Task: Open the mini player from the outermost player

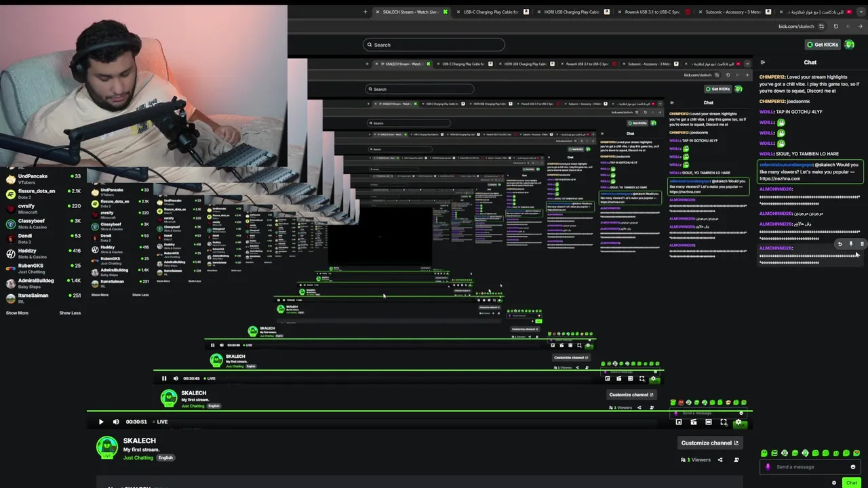Action: 679,422
